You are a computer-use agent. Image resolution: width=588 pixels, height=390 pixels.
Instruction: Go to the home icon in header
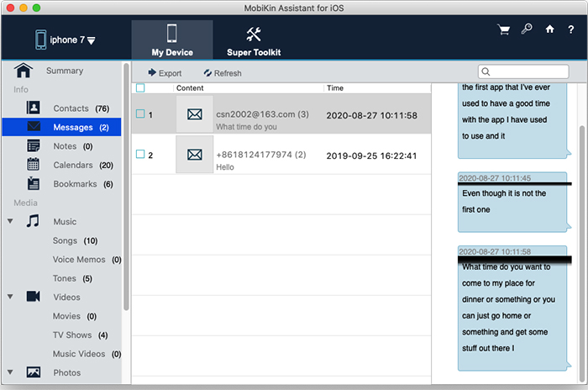pos(549,29)
